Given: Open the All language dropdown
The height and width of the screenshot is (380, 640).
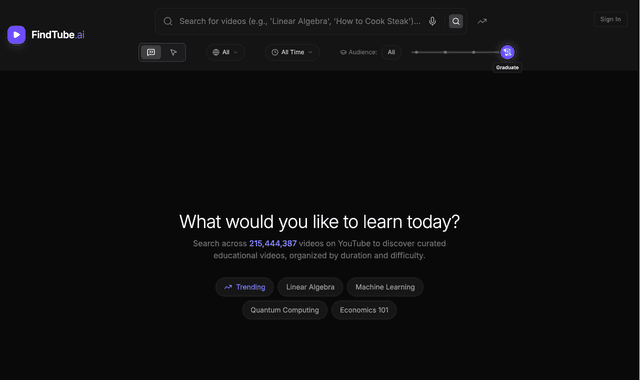Looking at the screenshot, I should point(225,52).
